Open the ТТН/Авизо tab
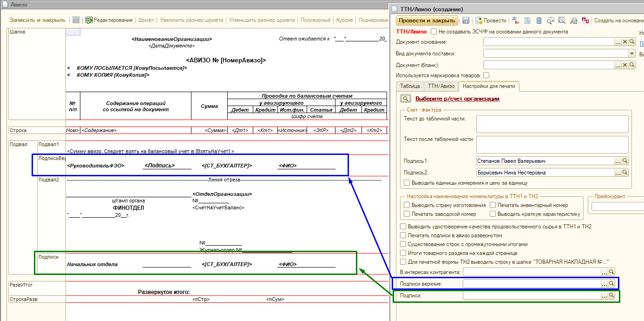Image resolution: width=644 pixels, height=321 pixels. [x=441, y=86]
